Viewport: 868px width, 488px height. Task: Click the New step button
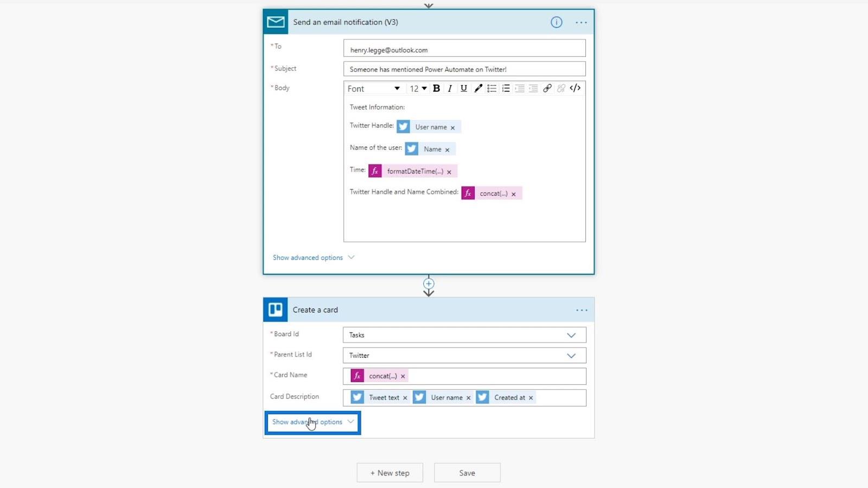click(390, 473)
